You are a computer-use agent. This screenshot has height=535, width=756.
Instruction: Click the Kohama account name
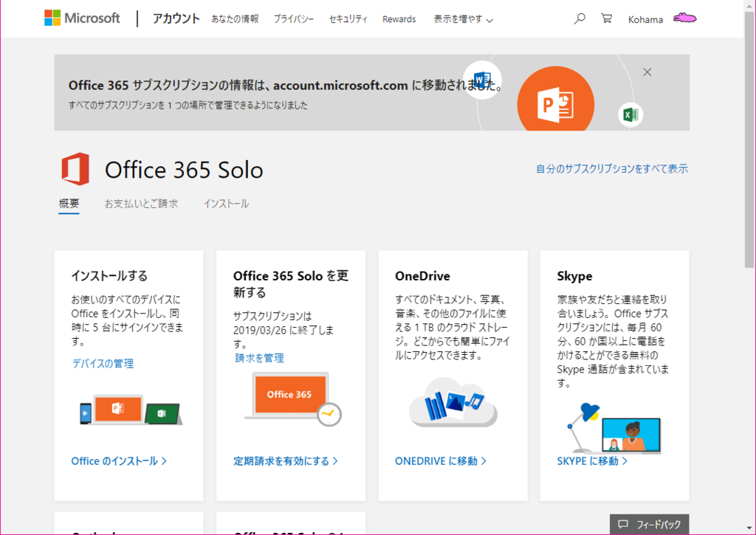click(x=645, y=20)
